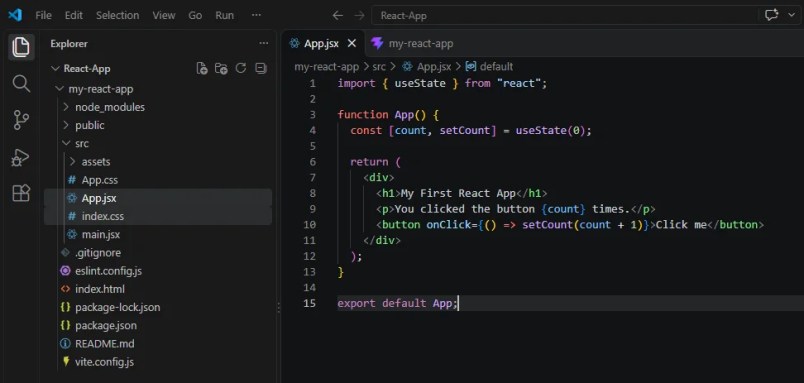Image resolution: width=804 pixels, height=383 pixels.
Task: Click my-react-app in the breadcrumb
Action: coord(326,67)
